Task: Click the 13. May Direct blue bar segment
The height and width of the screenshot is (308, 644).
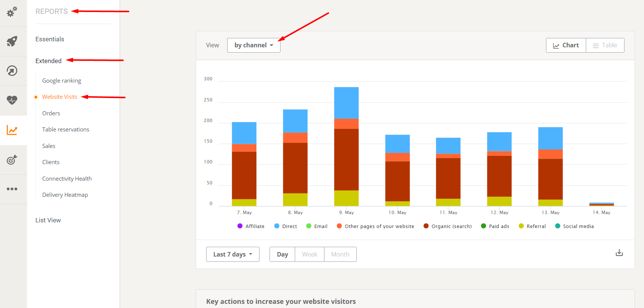Action: coord(550,138)
